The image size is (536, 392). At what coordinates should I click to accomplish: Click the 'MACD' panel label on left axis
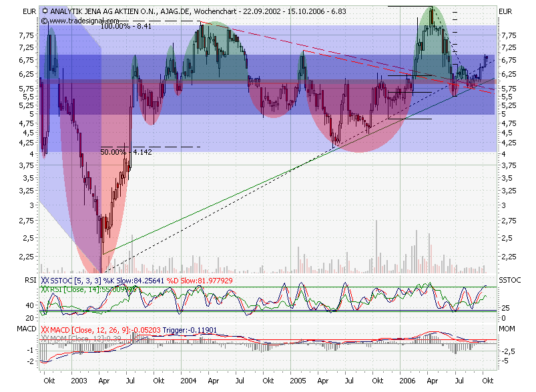[27, 329]
